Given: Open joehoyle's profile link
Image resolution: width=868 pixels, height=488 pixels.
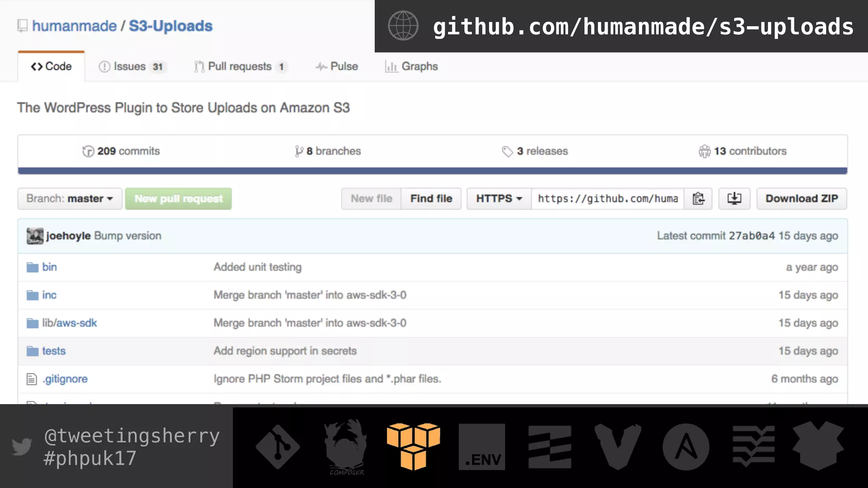Looking at the screenshot, I should (68, 236).
